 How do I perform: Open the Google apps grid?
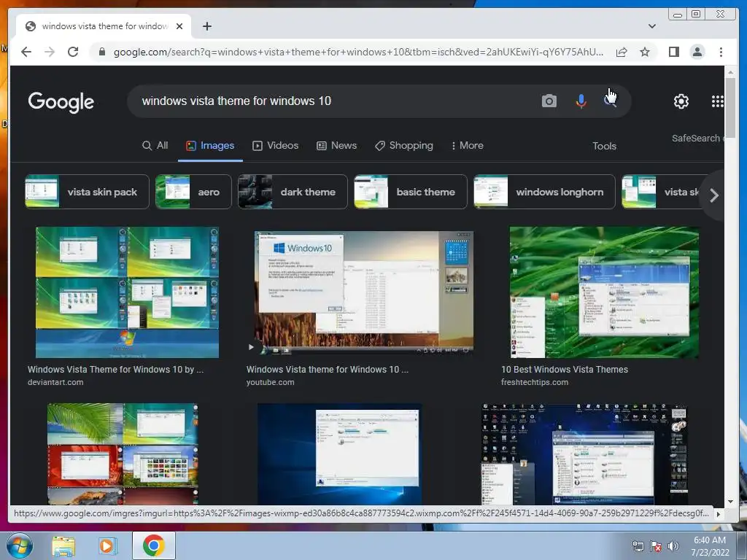coord(717,101)
